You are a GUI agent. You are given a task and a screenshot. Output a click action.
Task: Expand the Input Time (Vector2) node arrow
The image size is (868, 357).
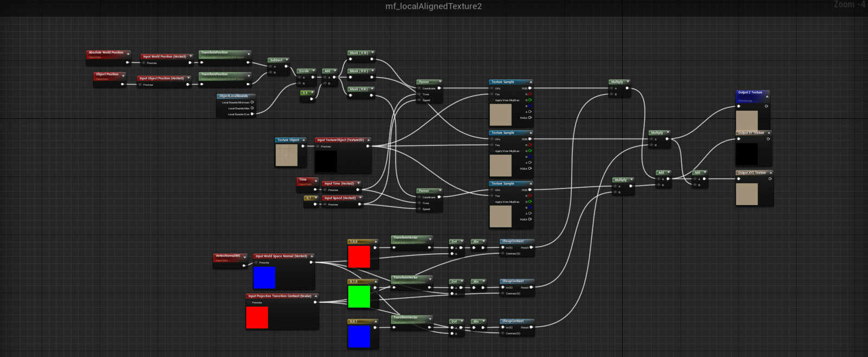(x=358, y=183)
